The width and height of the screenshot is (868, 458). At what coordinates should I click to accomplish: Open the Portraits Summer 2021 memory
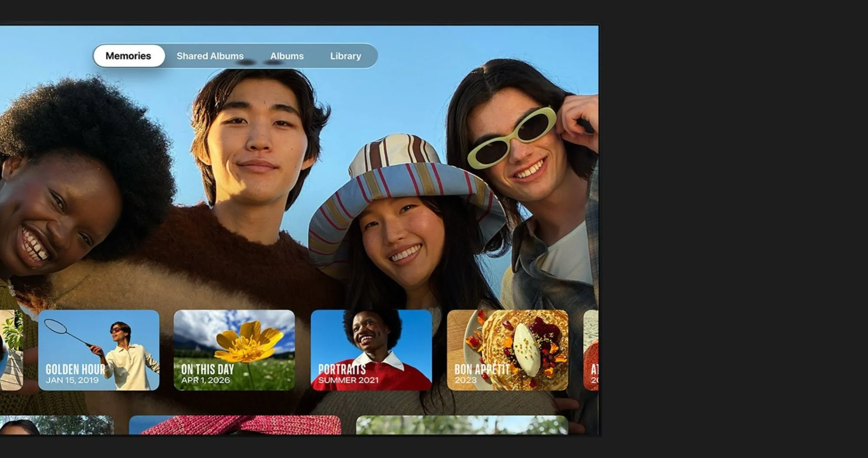[x=371, y=350]
